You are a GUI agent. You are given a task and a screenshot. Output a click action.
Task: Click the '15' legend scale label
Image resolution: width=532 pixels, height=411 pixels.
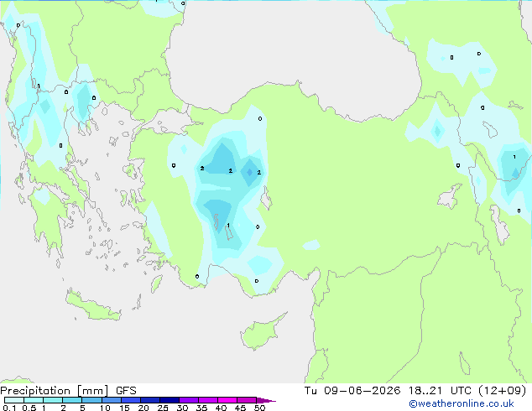coord(124,408)
